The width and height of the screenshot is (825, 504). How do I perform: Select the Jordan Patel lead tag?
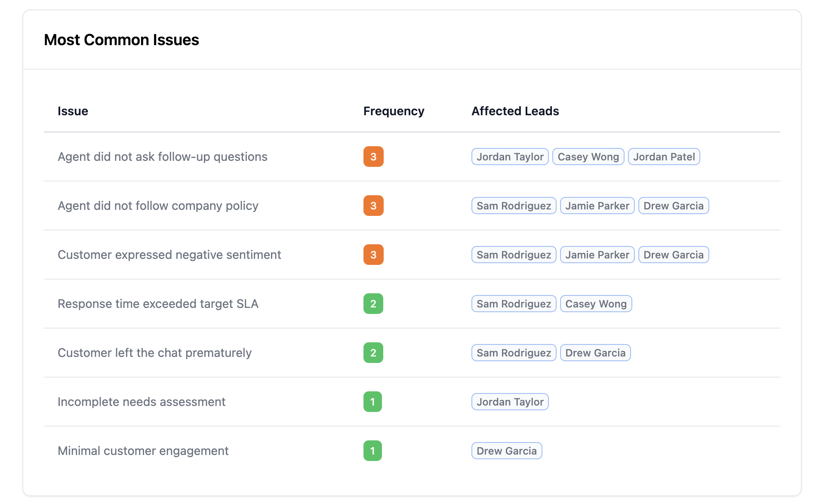coord(664,157)
